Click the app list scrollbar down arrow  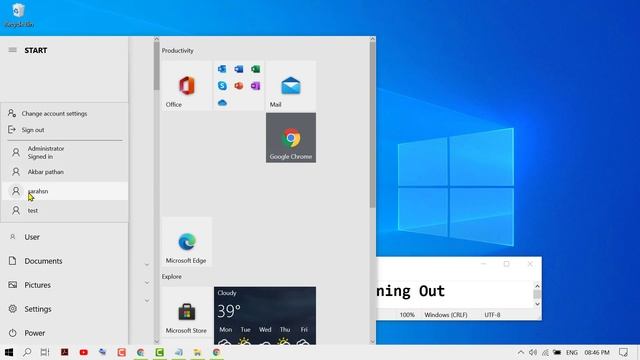point(156,341)
